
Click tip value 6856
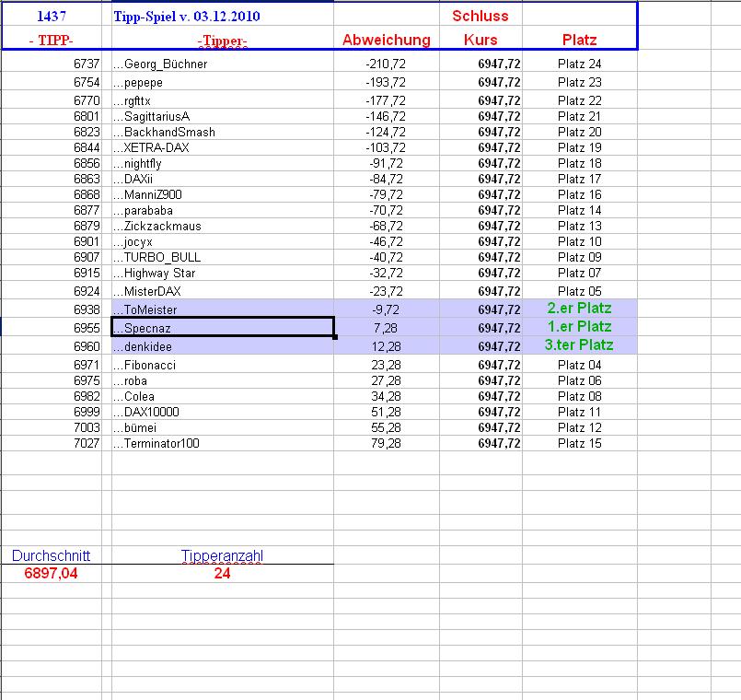coord(87,163)
